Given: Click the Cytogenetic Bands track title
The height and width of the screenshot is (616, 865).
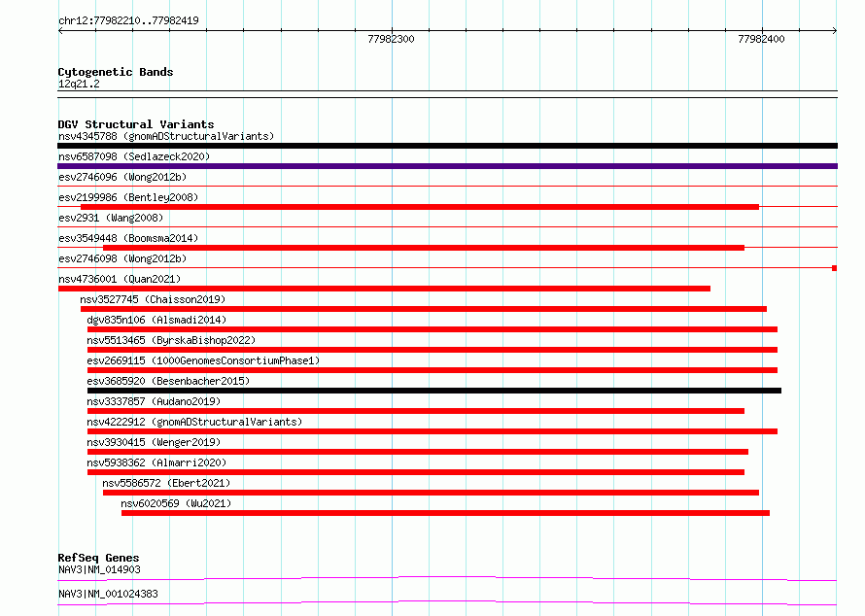Looking at the screenshot, I should click(x=116, y=72).
